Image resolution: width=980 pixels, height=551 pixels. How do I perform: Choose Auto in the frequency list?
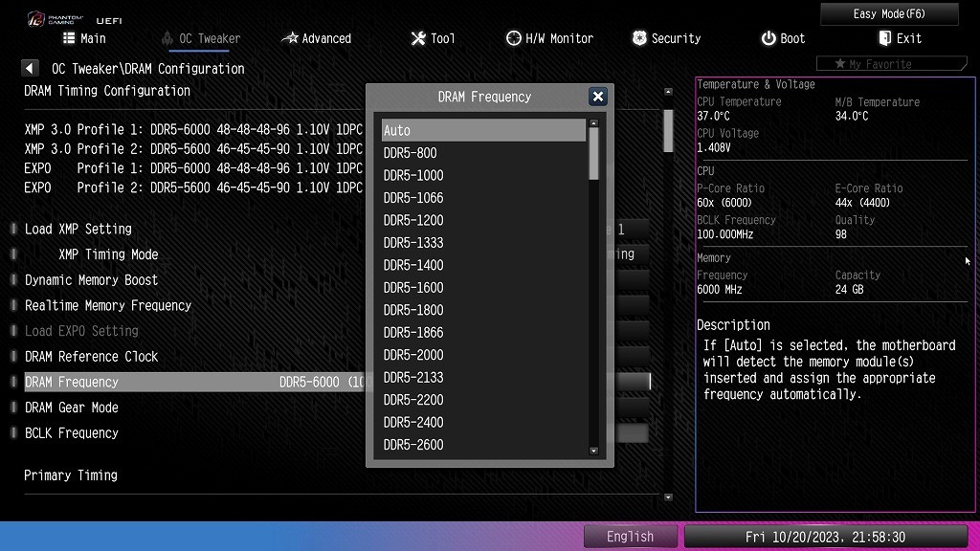tap(483, 131)
